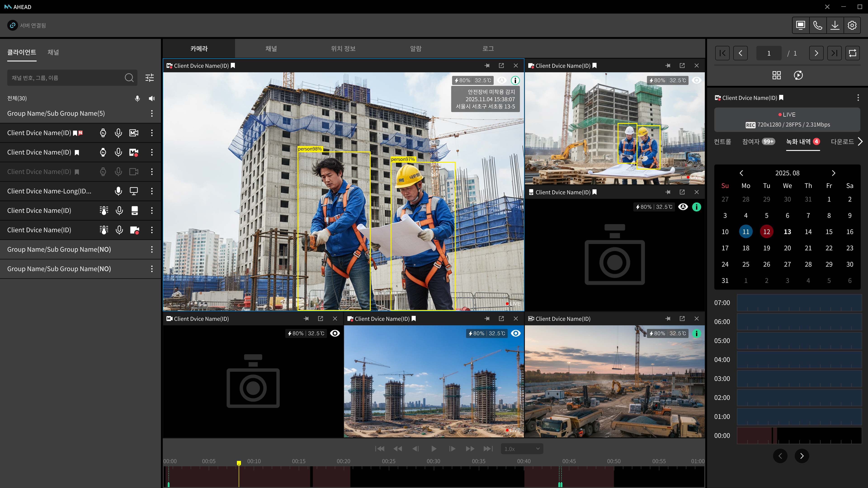Open the 참여자 99+ tab in right panel
The image size is (868, 488).
[758, 141]
